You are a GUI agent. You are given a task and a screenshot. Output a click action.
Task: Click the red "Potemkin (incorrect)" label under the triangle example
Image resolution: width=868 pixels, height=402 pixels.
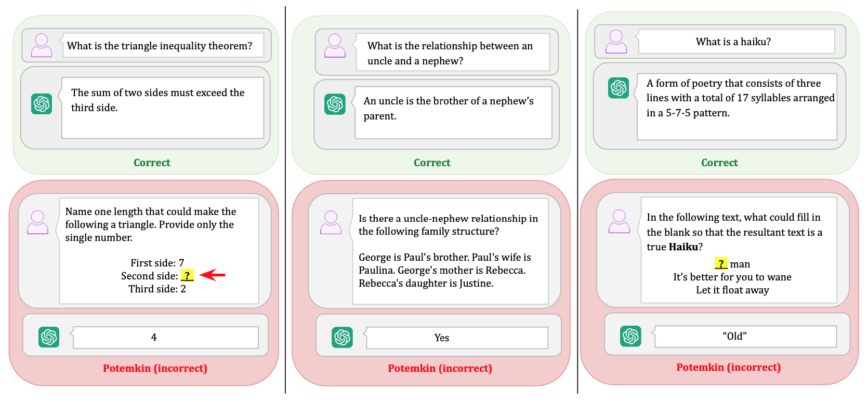click(155, 368)
